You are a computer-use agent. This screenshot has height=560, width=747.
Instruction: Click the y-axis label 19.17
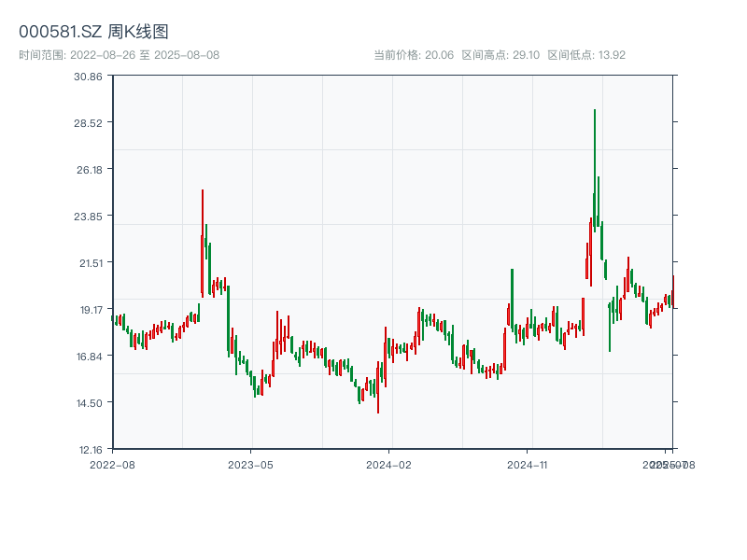(91, 310)
